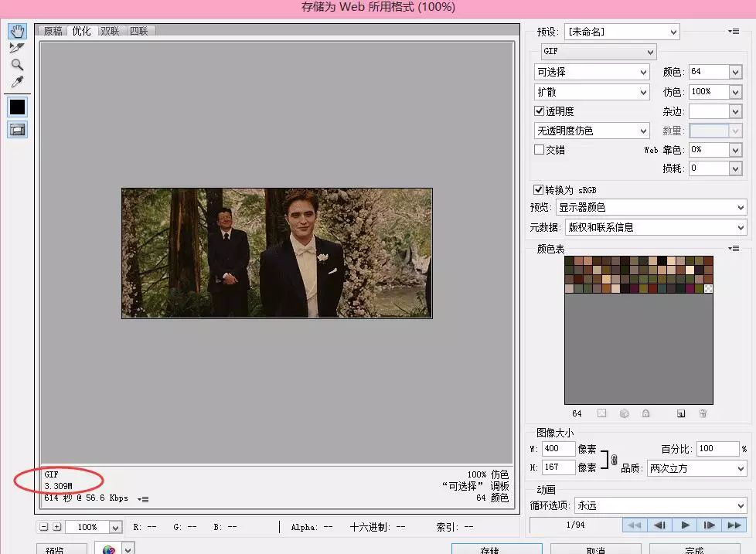The image size is (756, 554).
Task: Select the Zoom tool
Action: (17, 65)
